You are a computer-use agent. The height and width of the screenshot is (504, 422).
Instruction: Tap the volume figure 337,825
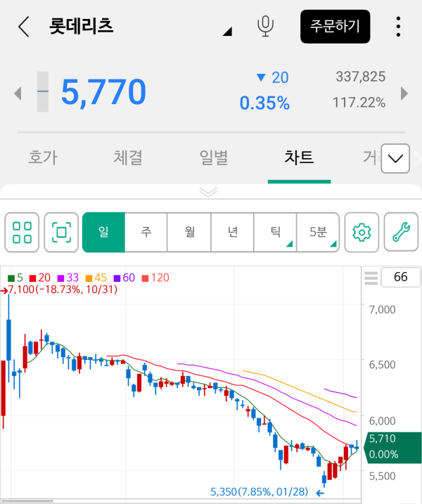click(x=361, y=77)
